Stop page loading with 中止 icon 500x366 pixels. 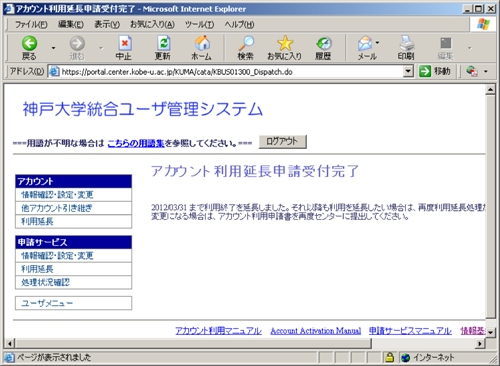pyautogui.click(x=125, y=44)
